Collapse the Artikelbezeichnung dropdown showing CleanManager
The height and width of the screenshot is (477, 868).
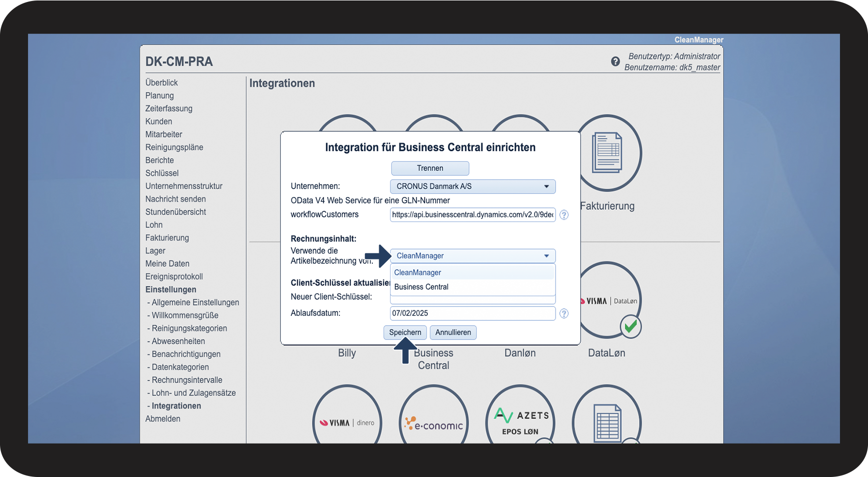[473, 256]
